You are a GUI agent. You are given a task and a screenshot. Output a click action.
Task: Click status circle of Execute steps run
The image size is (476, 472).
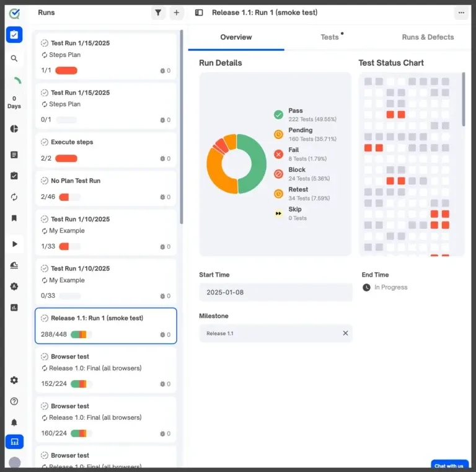(45, 142)
